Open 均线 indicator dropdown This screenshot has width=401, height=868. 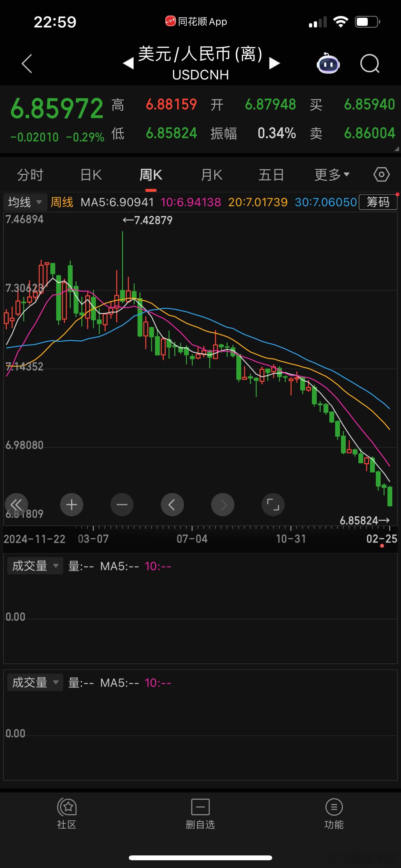point(25,202)
